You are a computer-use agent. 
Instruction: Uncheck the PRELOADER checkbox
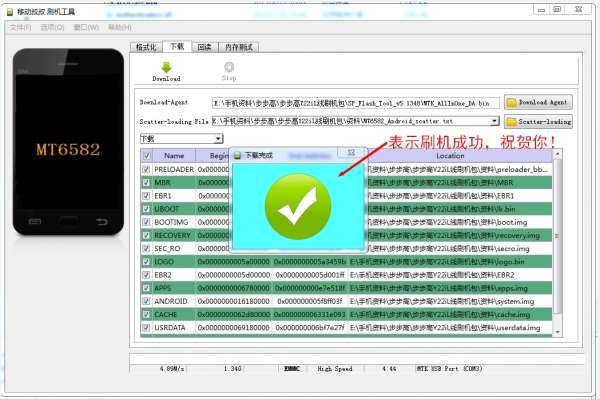[x=146, y=169]
